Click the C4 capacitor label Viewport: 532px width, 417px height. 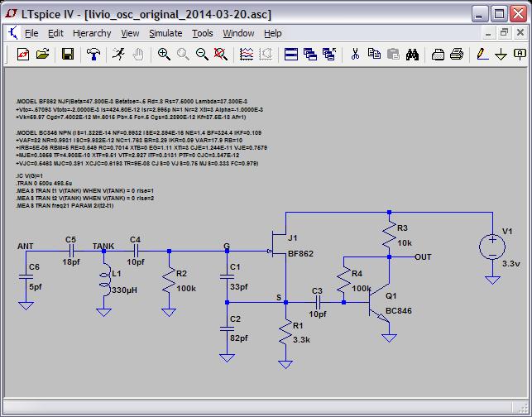(x=135, y=240)
